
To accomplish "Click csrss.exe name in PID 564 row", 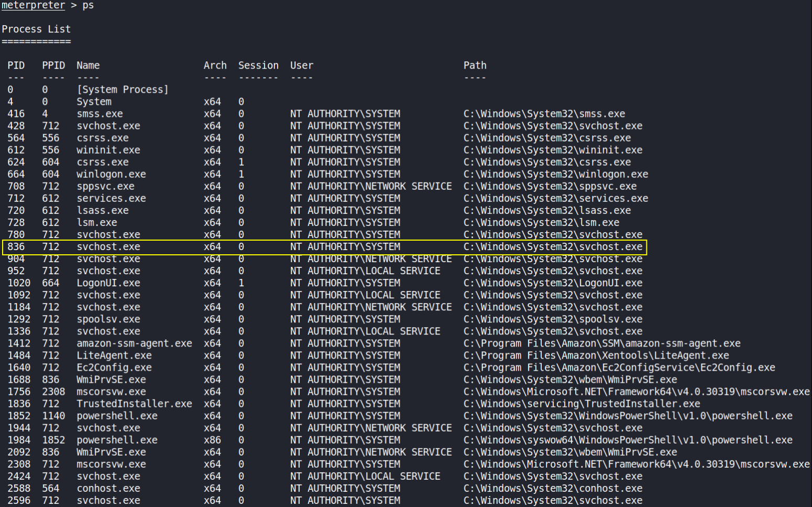I will (x=102, y=138).
